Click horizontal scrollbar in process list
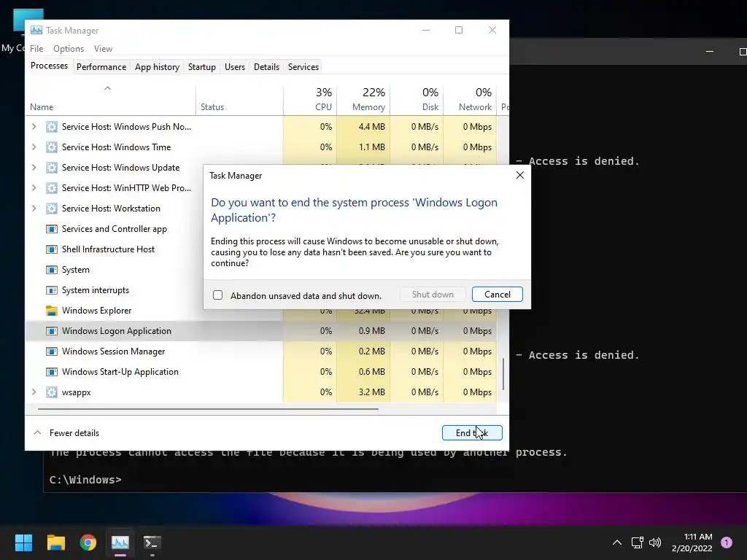The width and height of the screenshot is (747, 560). [x=208, y=408]
